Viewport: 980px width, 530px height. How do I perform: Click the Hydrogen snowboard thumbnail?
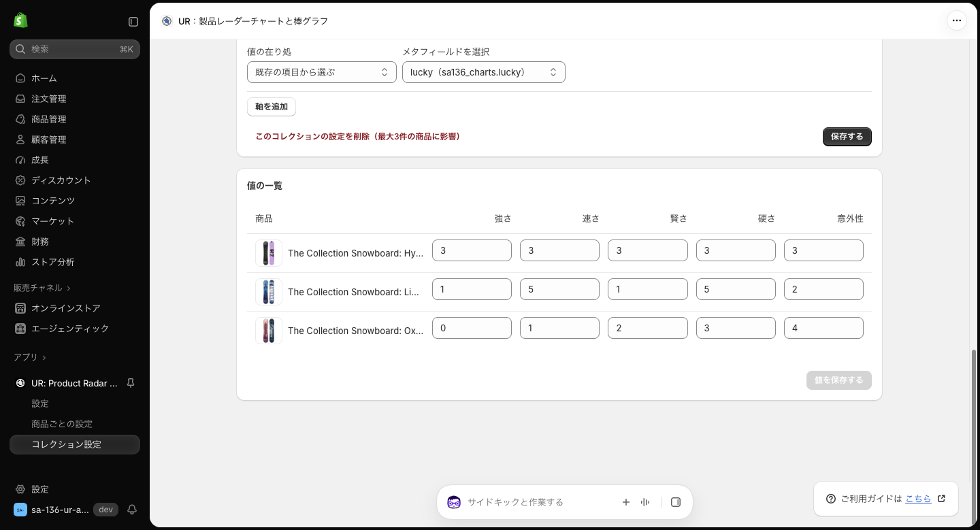coord(269,253)
